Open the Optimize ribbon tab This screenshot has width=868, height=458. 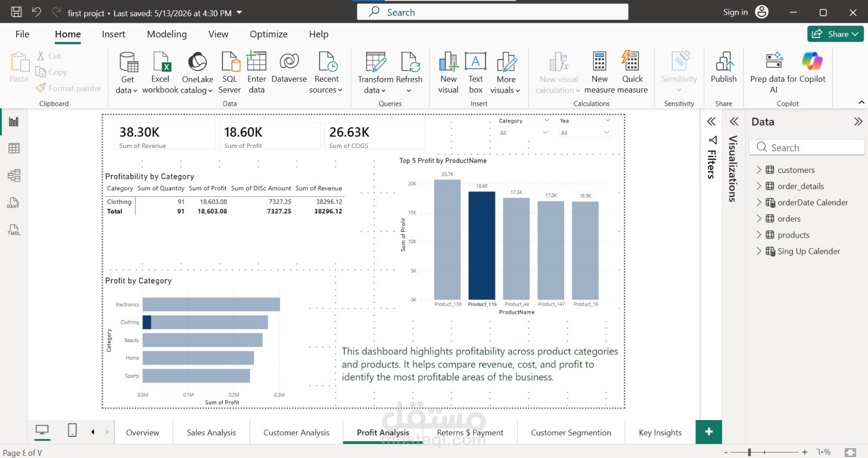point(269,34)
